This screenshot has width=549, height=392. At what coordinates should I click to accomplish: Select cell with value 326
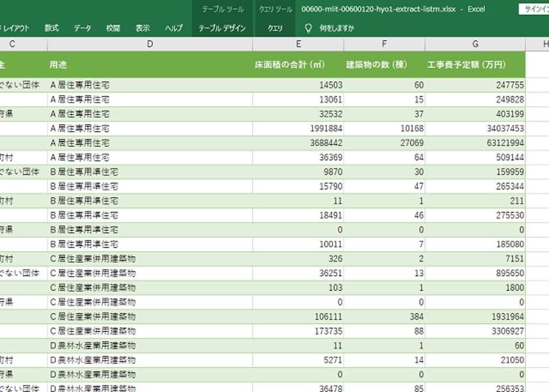(298, 258)
